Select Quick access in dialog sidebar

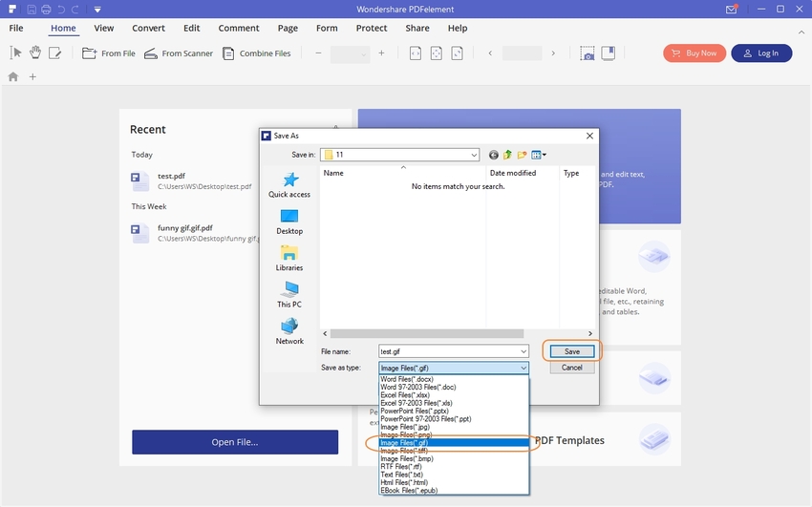point(289,184)
